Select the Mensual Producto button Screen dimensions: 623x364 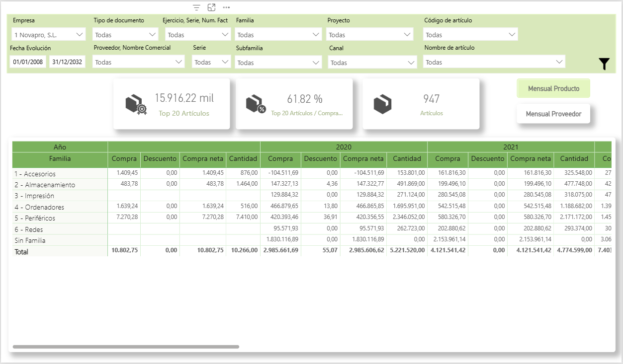point(553,88)
